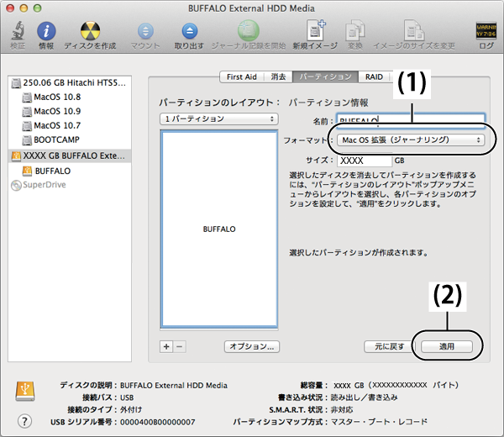Image resolution: width=504 pixels, height=437 pixels.
Task: Click the BUFFALO volume orange icon in sidebar
Action: click(28, 171)
